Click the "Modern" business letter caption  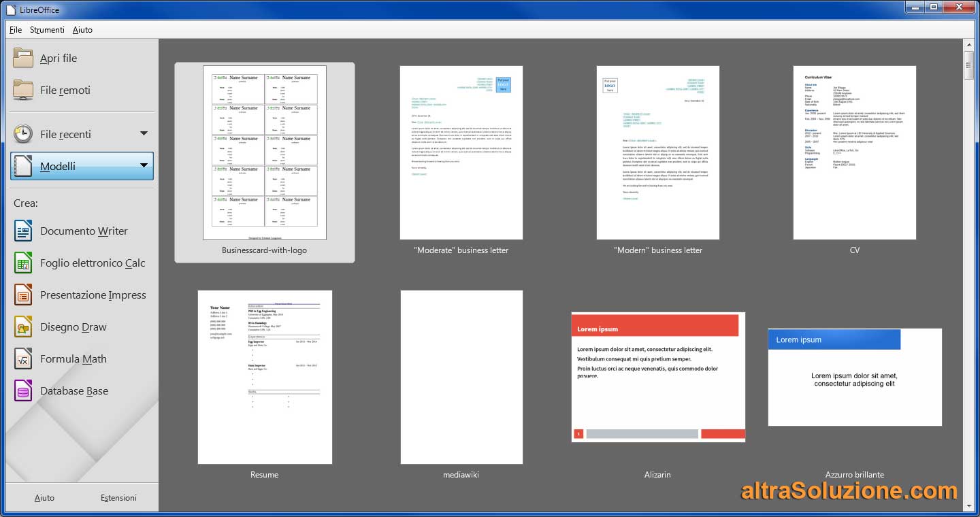(657, 250)
